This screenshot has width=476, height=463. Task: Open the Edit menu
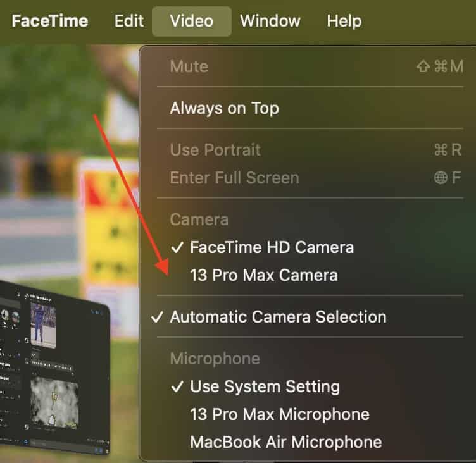tap(129, 21)
